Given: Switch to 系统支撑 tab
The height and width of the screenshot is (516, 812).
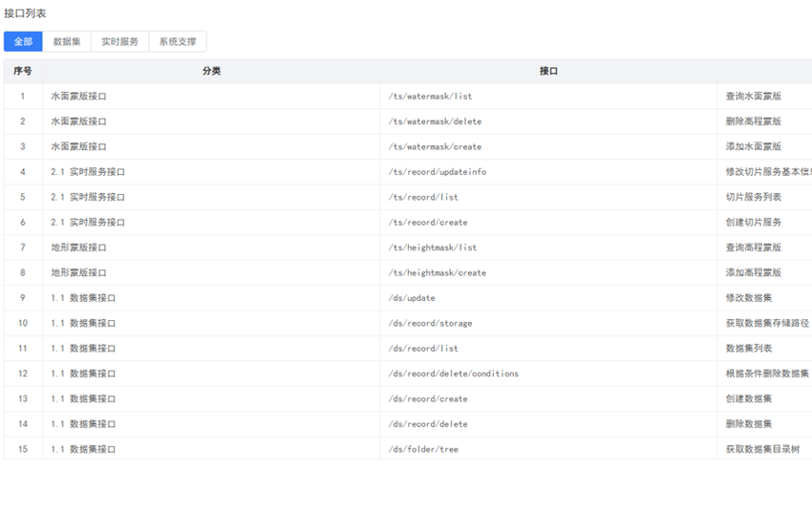Looking at the screenshot, I should [x=178, y=42].
